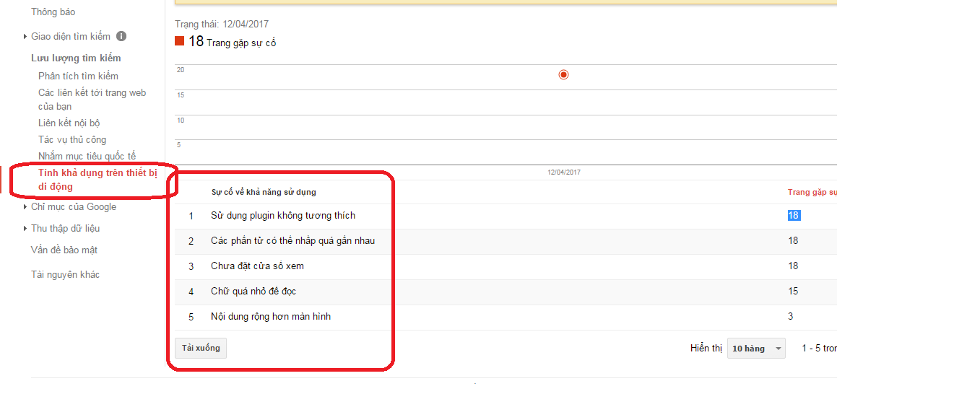The image size is (980, 420).
Task: Select Tác vụ thủ công menu item
Action: (x=72, y=139)
